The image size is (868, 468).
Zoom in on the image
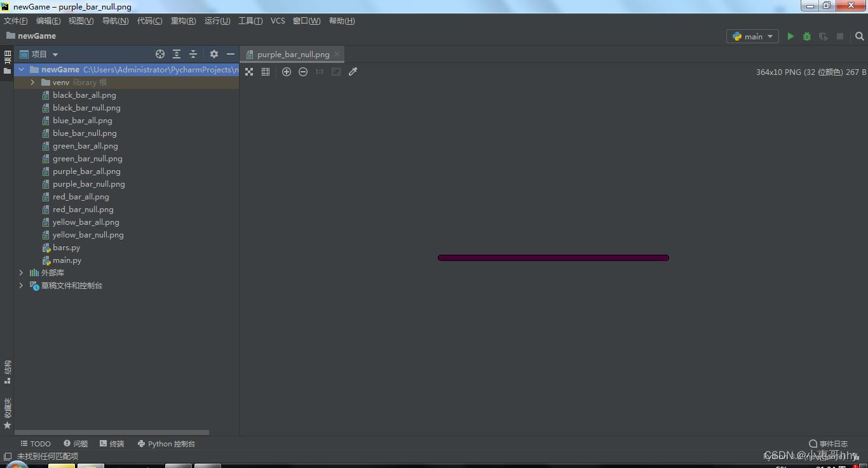click(287, 72)
